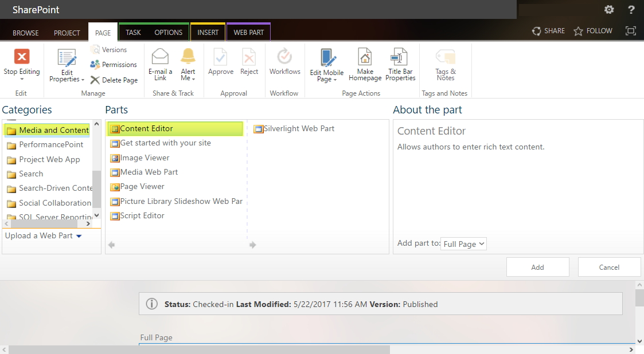Click the SharePoint title link
The width and height of the screenshot is (644, 354).
36,10
